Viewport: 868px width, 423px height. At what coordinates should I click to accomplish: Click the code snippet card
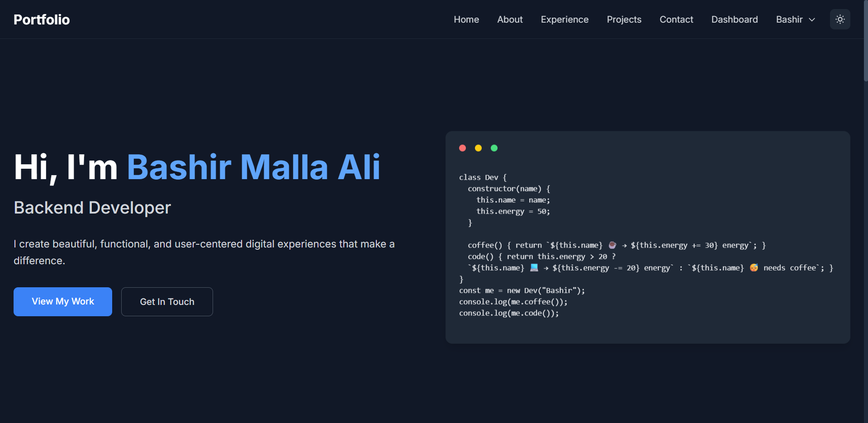coord(648,238)
